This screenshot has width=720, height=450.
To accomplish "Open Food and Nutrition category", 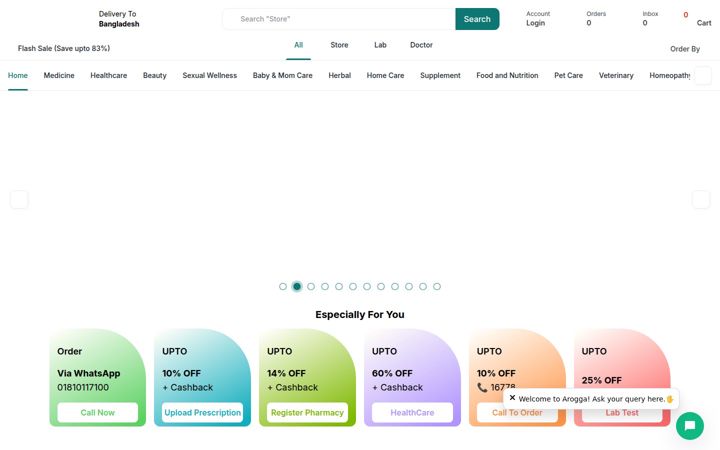I will 507,75.
